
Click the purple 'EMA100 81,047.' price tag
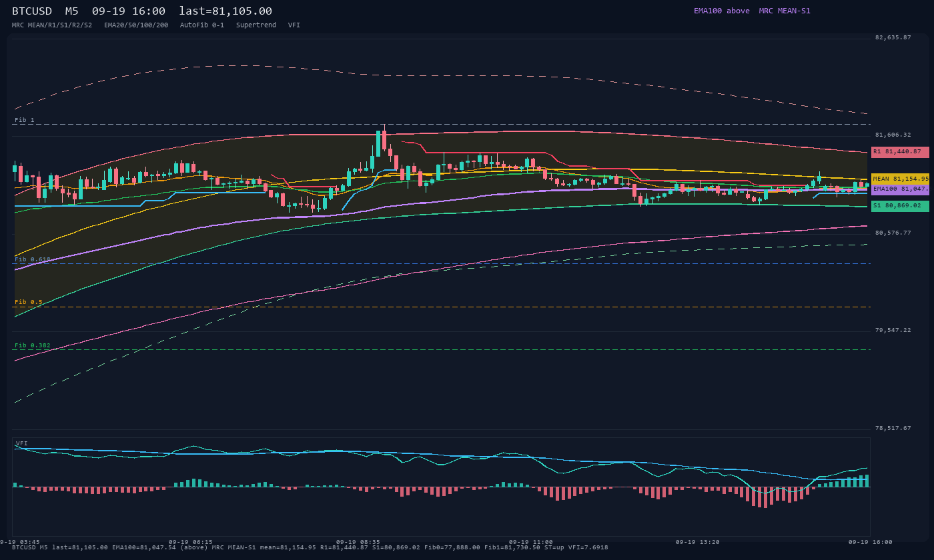tap(900, 189)
